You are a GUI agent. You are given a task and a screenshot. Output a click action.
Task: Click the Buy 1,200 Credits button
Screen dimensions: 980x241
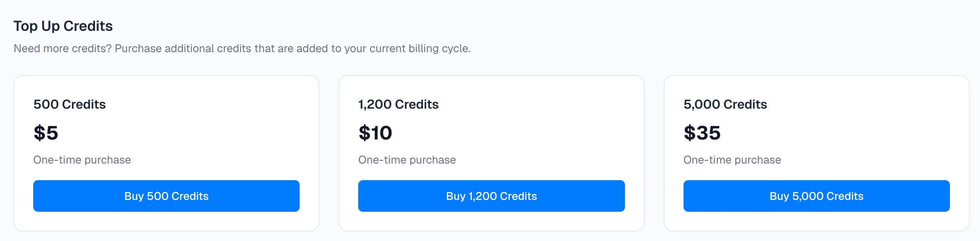pos(491,196)
